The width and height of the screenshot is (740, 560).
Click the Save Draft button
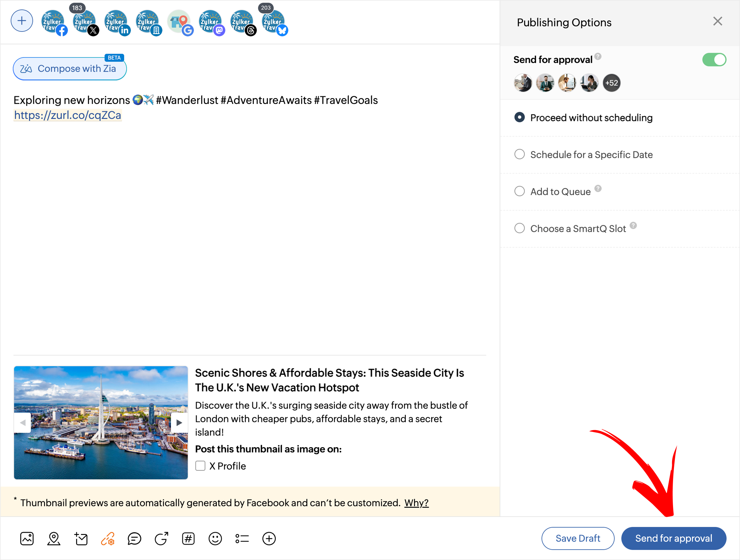click(577, 538)
